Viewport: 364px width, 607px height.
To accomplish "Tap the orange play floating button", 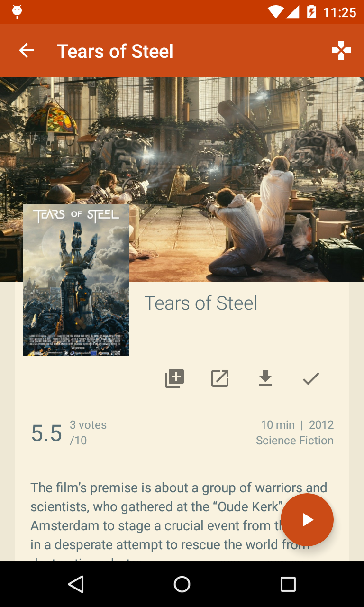I will [x=307, y=520].
